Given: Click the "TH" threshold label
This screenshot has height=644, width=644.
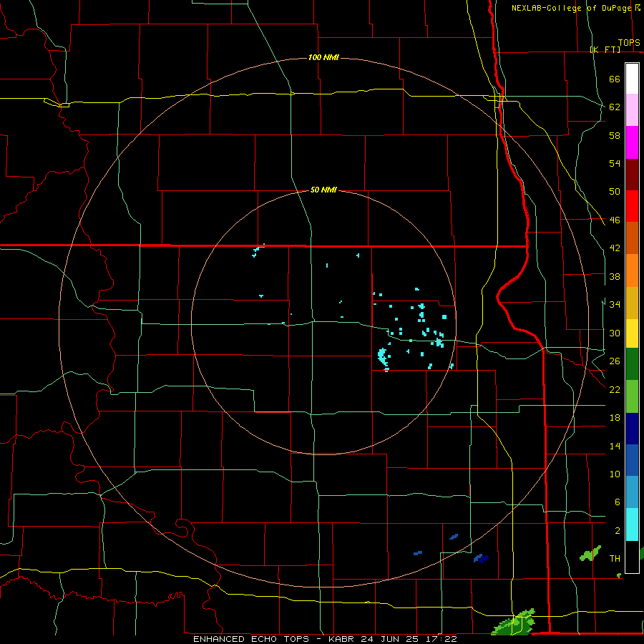Looking at the screenshot, I should [x=615, y=559].
